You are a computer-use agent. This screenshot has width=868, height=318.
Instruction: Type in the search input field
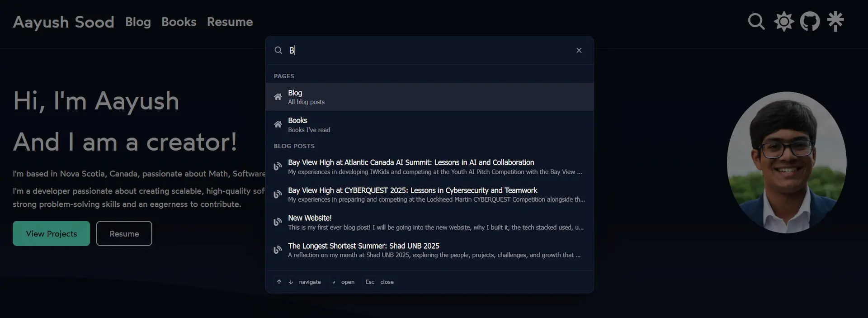pos(429,50)
